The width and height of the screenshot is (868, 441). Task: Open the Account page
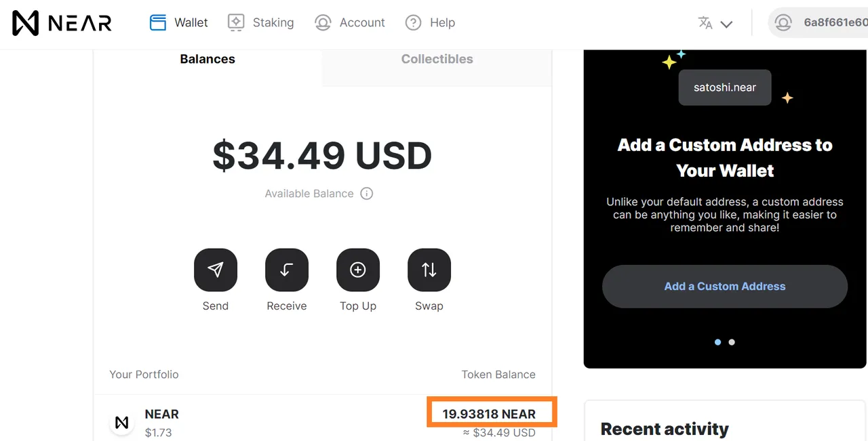tap(349, 22)
